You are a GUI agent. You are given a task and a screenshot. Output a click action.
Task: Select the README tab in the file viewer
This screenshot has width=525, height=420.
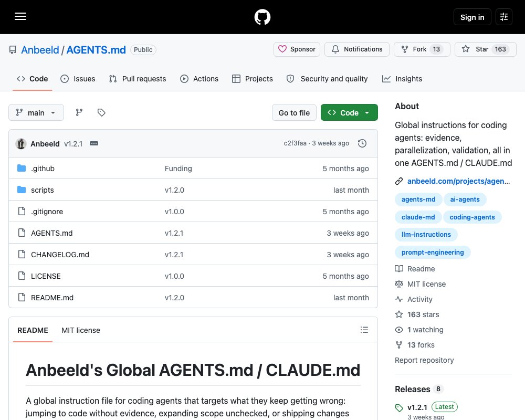click(33, 330)
